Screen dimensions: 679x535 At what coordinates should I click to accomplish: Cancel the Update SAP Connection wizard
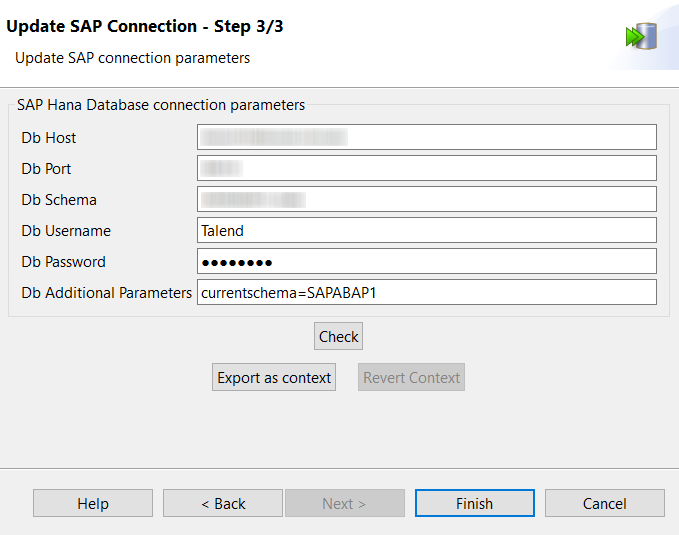point(604,503)
